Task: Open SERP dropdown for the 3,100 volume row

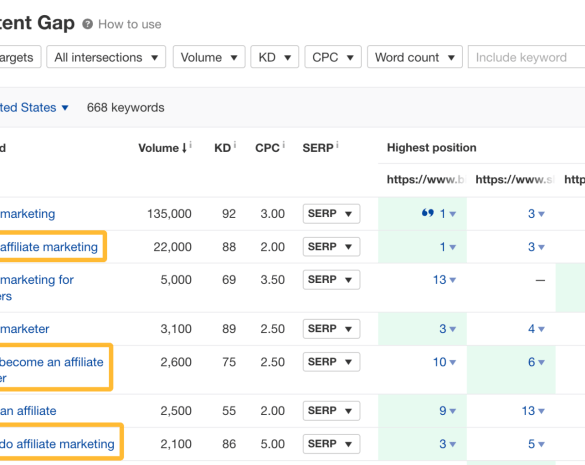Action: (331, 329)
